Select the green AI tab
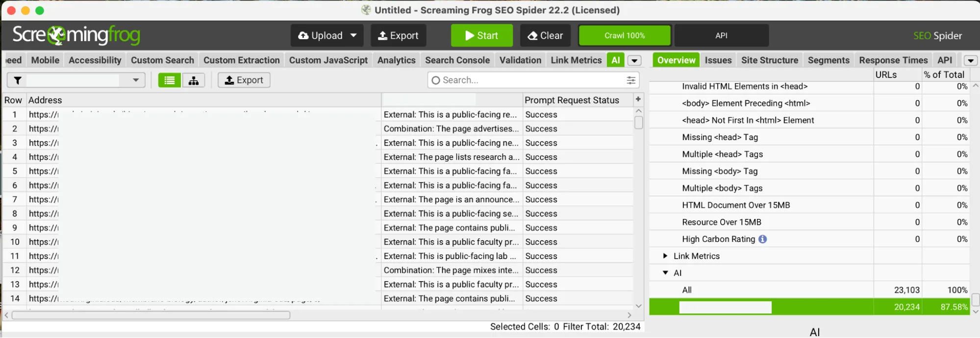This screenshot has height=338, width=980. pyautogui.click(x=616, y=60)
